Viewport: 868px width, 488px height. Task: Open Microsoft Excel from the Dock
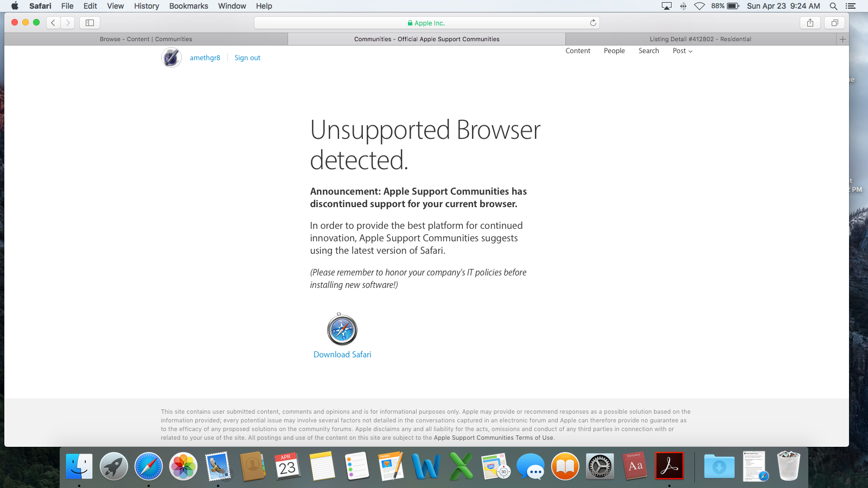(x=461, y=465)
